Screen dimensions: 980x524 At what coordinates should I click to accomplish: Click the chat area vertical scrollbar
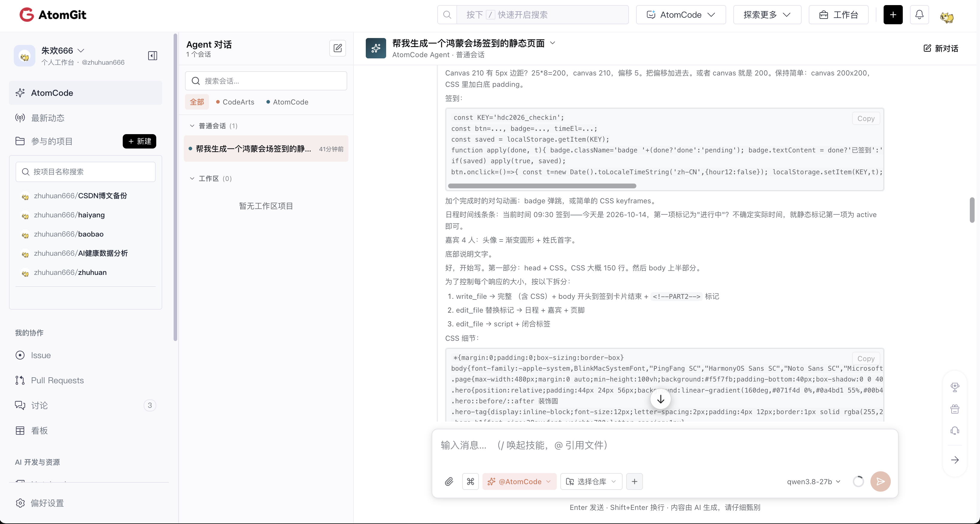point(972,210)
